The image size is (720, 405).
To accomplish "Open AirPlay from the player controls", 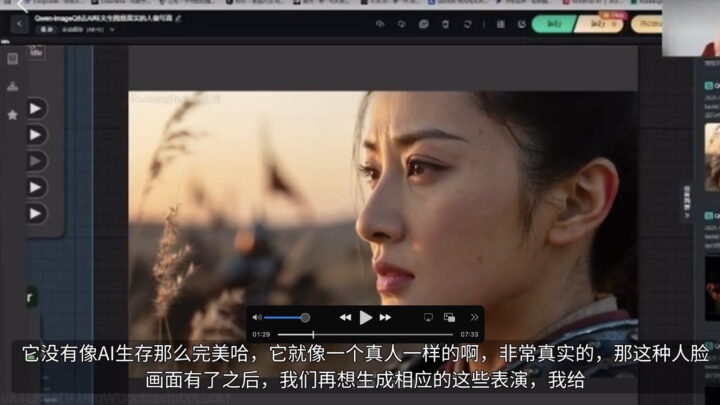I will [x=428, y=317].
